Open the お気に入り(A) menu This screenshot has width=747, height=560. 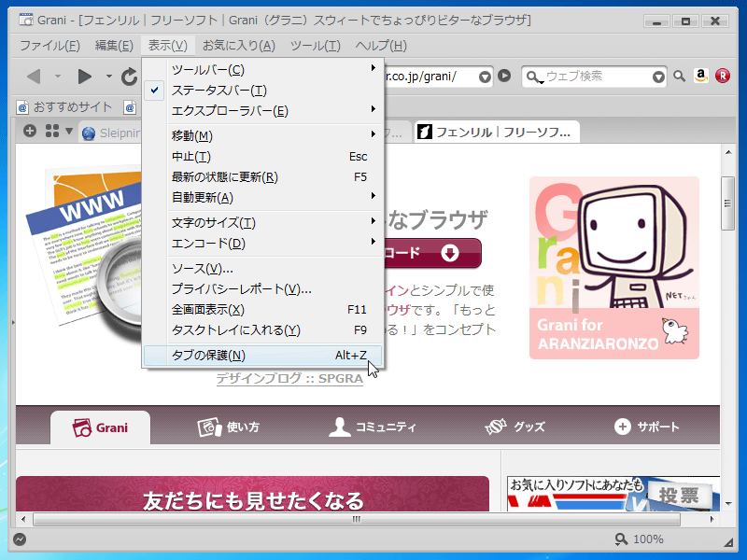239,46
